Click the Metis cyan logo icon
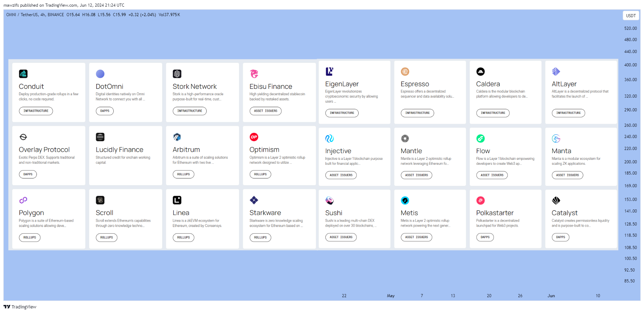This screenshot has width=644, height=313. pos(405,201)
